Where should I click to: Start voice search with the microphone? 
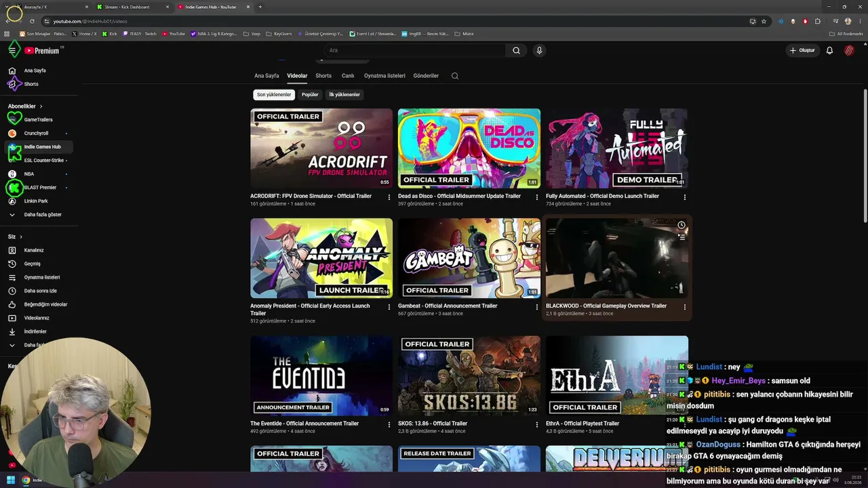tap(539, 50)
